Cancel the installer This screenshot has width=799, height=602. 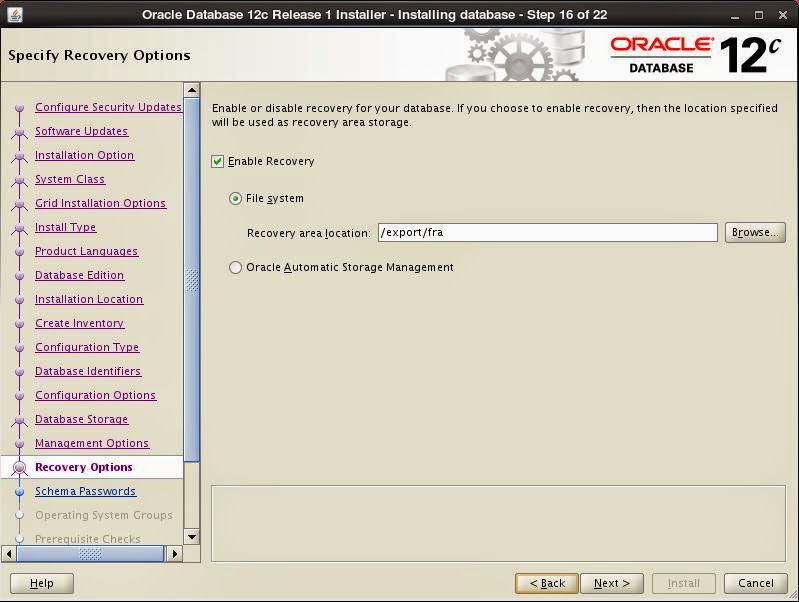pyautogui.click(x=756, y=583)
